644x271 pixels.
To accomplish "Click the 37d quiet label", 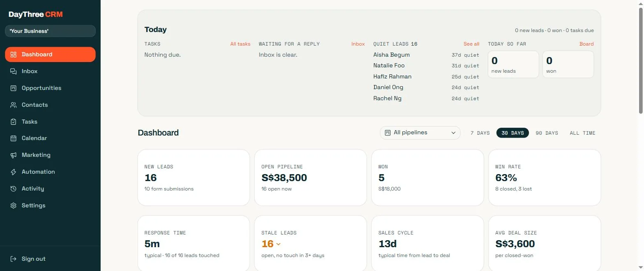I will pos(465,55).
